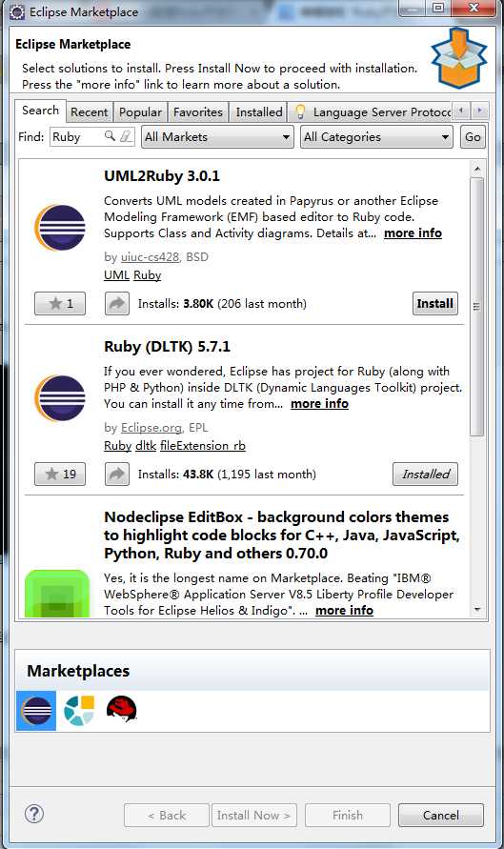Click the lightbulb icon on Language Server tab
The image size is (504, 849).
(300, 112)
